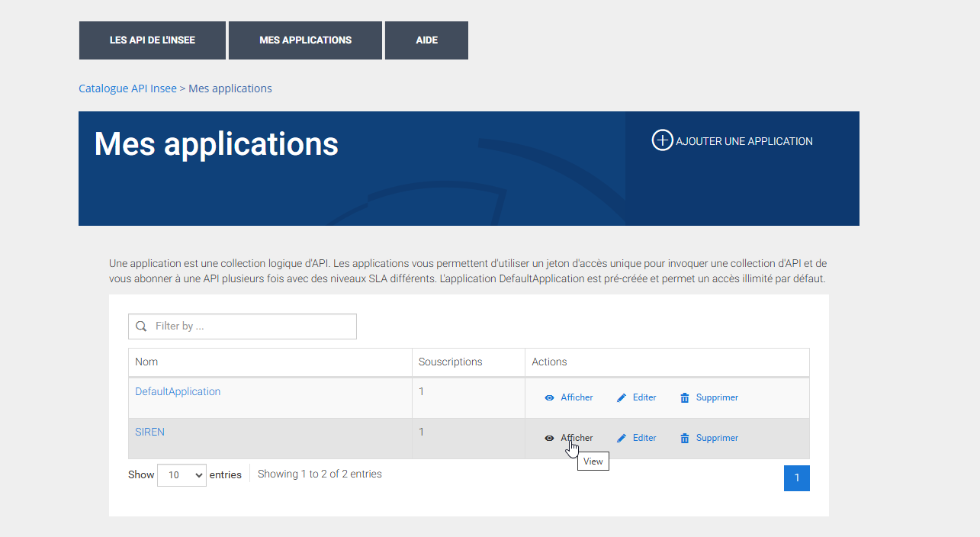Click the magnifier icon in the filter box
The image size is (980, 537).
[x=141, y=326]
